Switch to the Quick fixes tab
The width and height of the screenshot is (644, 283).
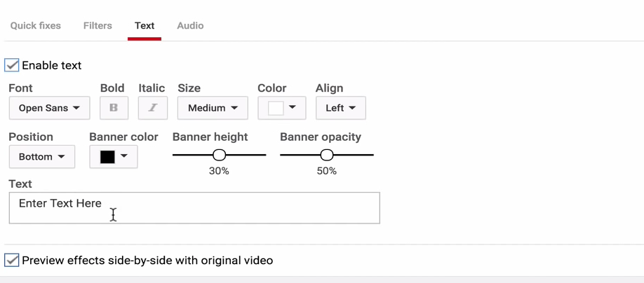pyautogui.click(x=36, y=25)
